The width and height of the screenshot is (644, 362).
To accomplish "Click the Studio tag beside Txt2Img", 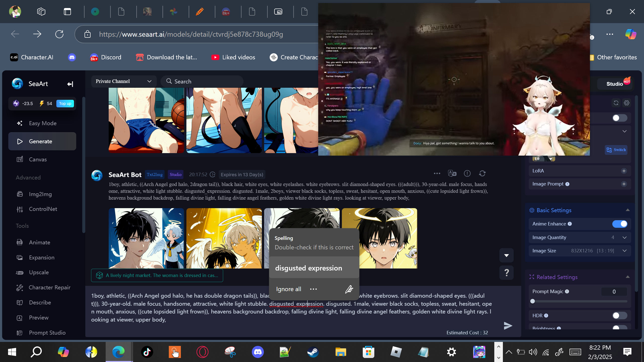I will pyautogui.click(x=176, y=174).
